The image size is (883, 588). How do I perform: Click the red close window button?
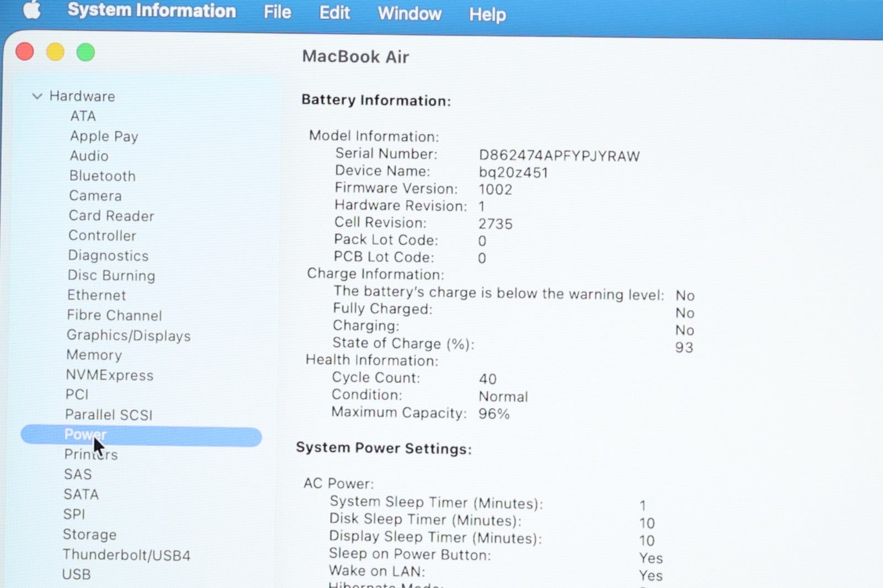pos(25,52)
